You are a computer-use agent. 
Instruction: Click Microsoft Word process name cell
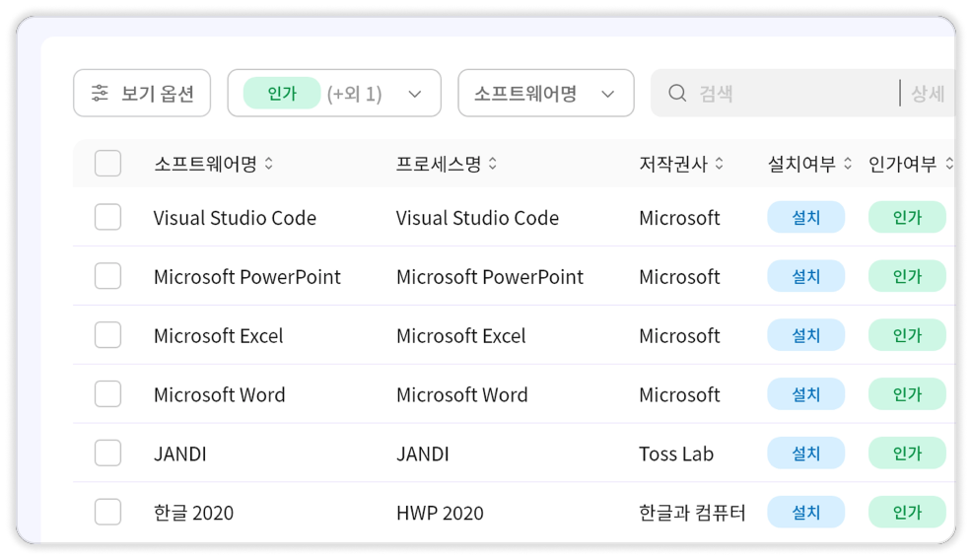pos(461,394)
